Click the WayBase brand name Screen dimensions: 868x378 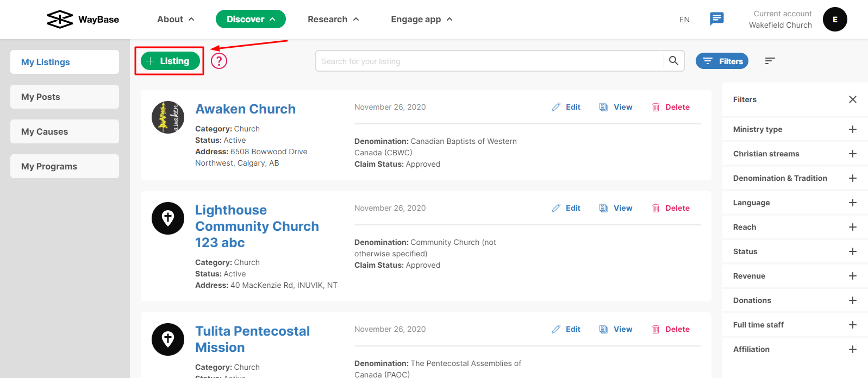[x=99, y=20]
